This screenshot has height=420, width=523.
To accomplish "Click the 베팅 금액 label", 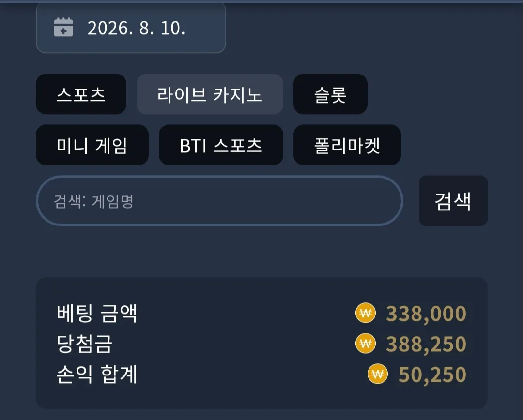I will pos(97,313).
